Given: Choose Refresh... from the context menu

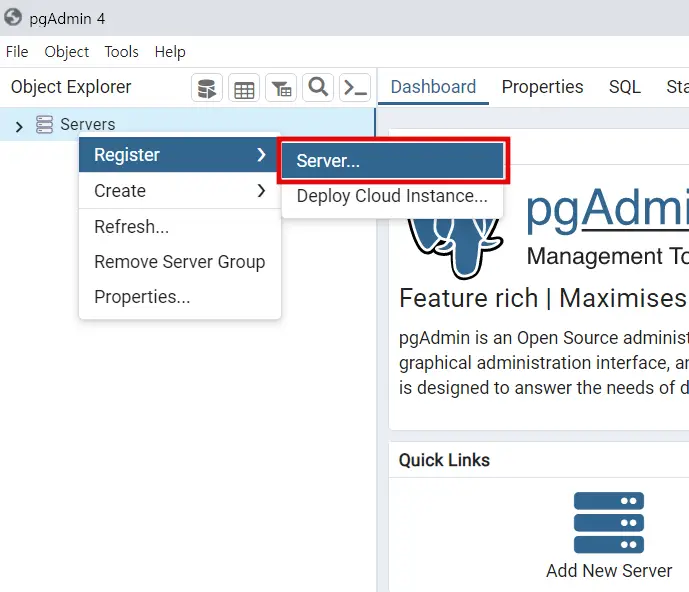Looking at the screenshot, I should [x=180, y=227].
